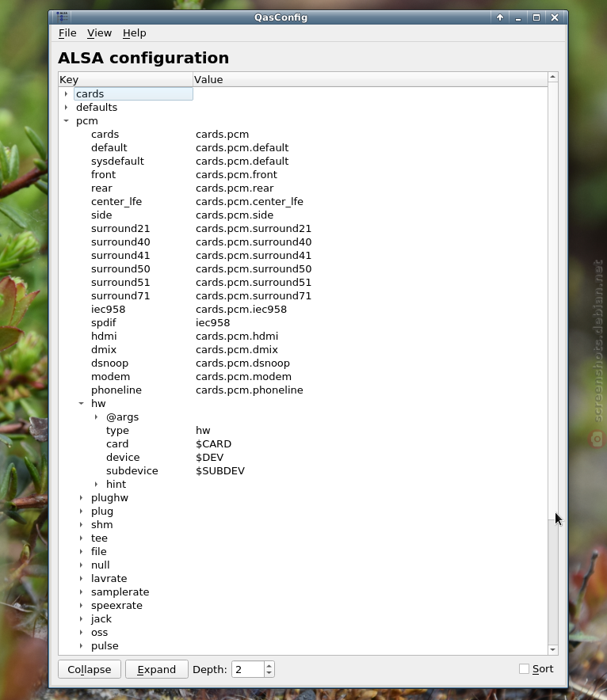Select the rear key row
The image size is (607, 700).
point(101,188)
